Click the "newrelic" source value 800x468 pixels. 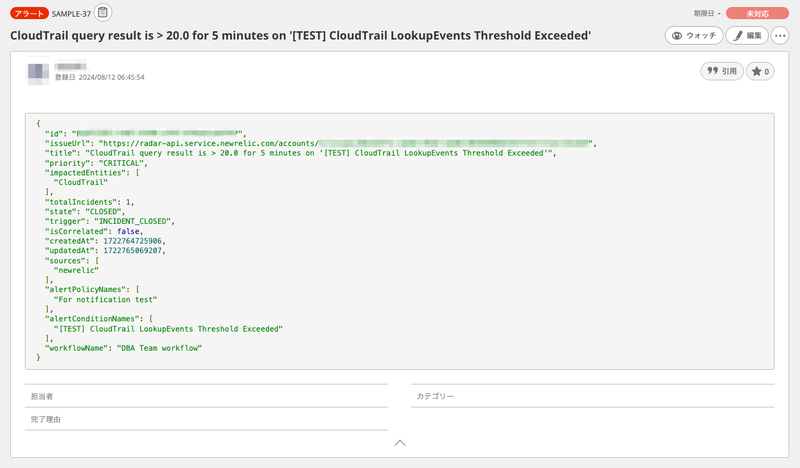pos(76,270)
